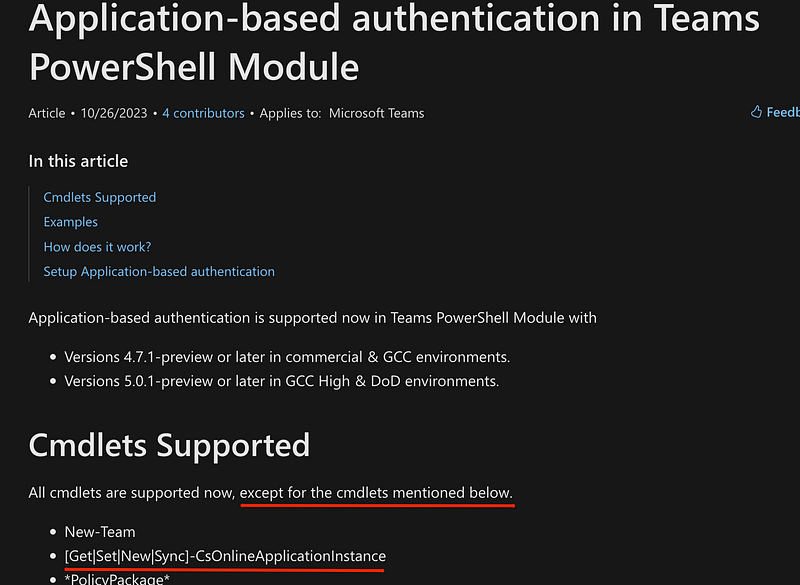The image size is (800, 585).
Task: Select the New-Team bullet item
Action: click(100, 531)
